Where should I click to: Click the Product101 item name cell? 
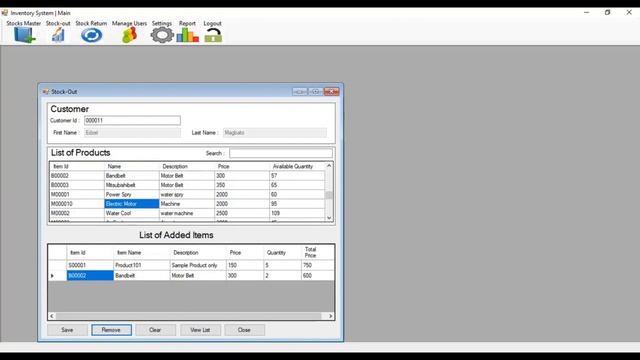[142, 265]
